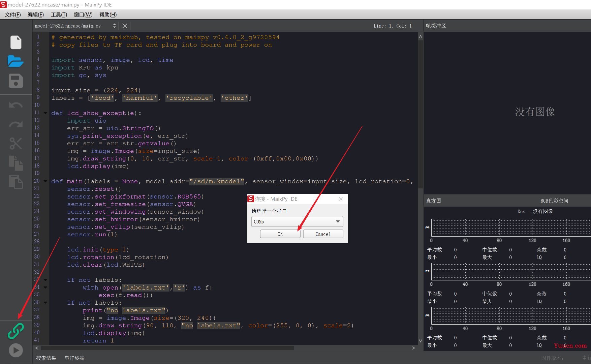591x364 pixels.
Task: Switch to the 串行终端 tab
Action: tap(74, 358)
